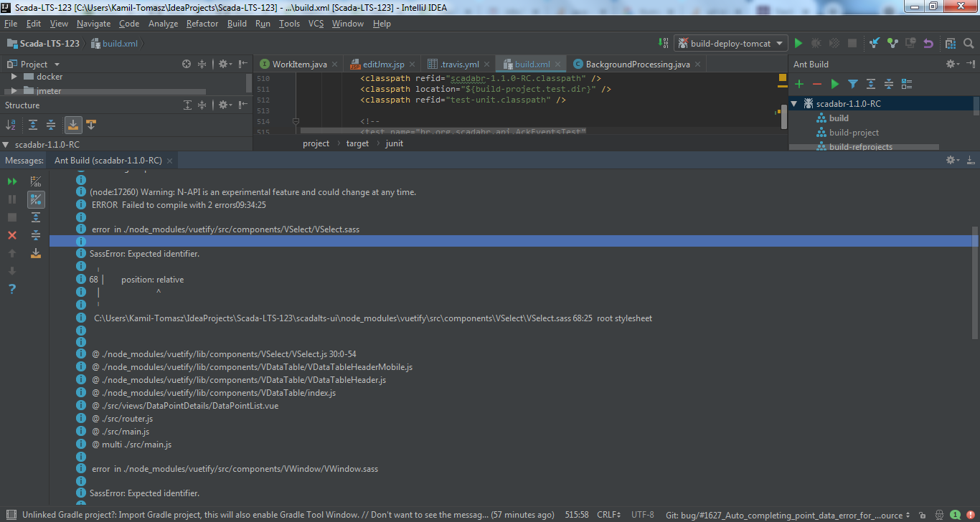The image size is (980, 522).
Task: Stop the build using the red X
Action: 11,235
